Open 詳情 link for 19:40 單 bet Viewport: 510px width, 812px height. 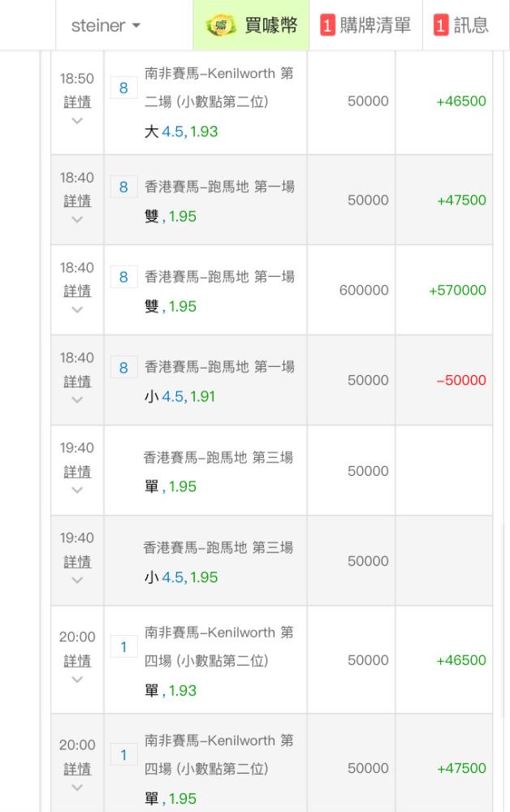pyautogui.click(x=77, y=472)
